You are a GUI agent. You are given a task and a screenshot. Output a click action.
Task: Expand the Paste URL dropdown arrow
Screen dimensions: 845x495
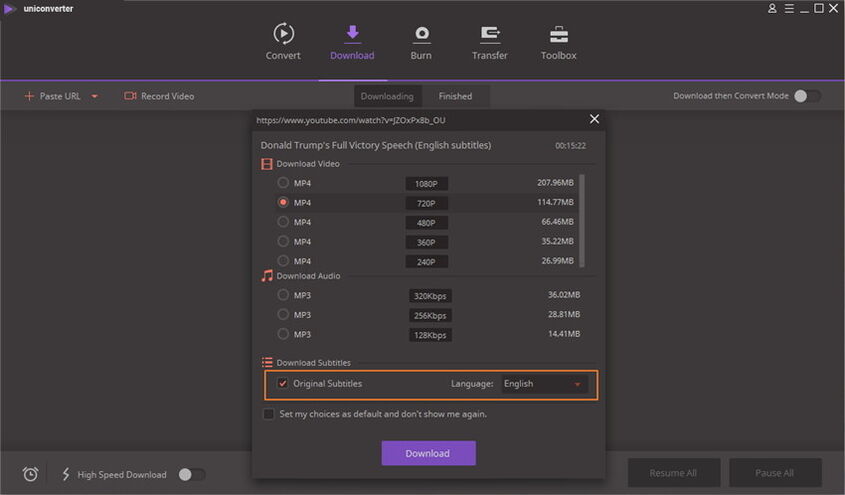[94, 96]
